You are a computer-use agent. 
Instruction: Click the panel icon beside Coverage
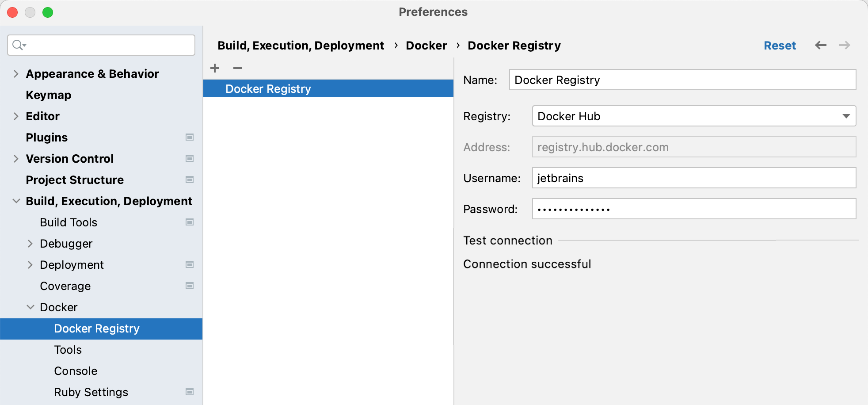[190, 286]
